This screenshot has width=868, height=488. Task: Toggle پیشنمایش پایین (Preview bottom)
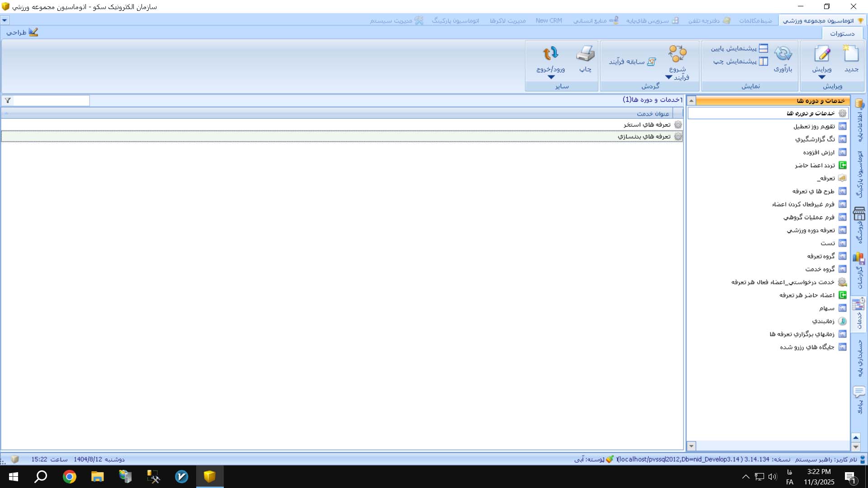pyautogui.click(x=739, y=48)
